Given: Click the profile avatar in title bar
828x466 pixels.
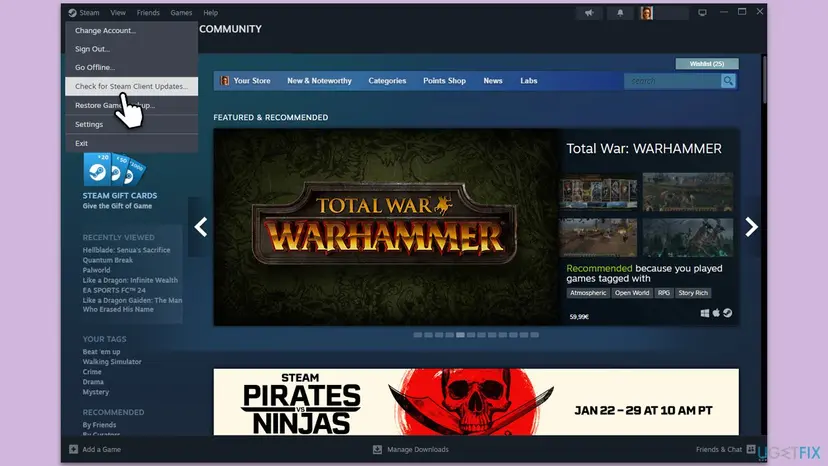Looking at the screenshot, I should [x=646, y=13].
